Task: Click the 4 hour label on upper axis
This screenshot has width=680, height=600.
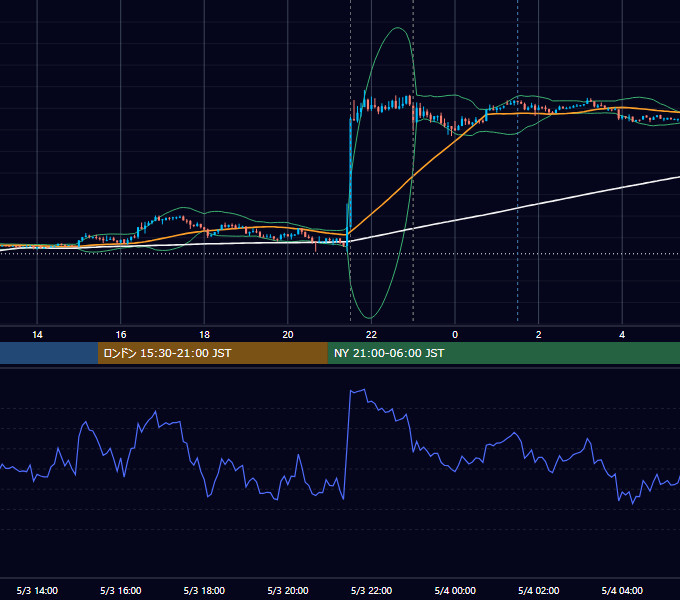Action: (622, 335)
